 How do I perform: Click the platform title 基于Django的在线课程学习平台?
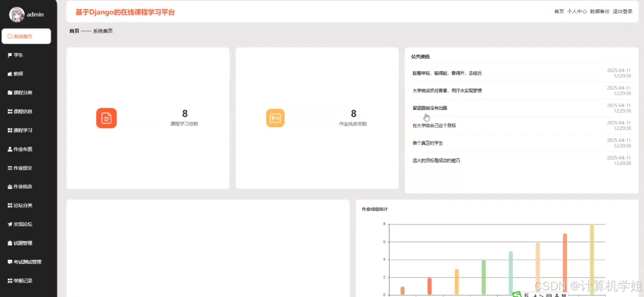(125, 12)
